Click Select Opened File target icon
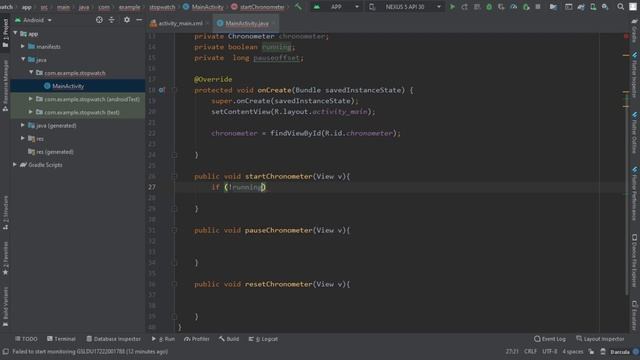640x360 pixels. tap(99, 20)
